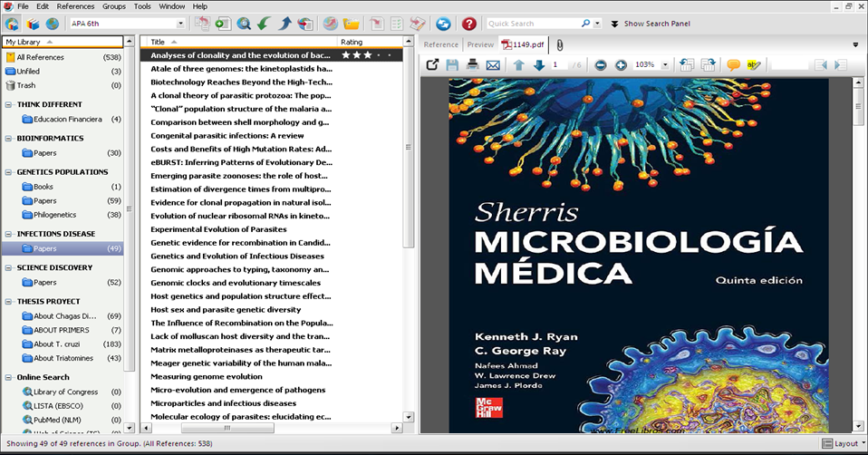The height and width of the screenshot is (455, 868).
Task: Click the blue Export arrow icon
Action: pyautogui.click(x=285, y=24)
